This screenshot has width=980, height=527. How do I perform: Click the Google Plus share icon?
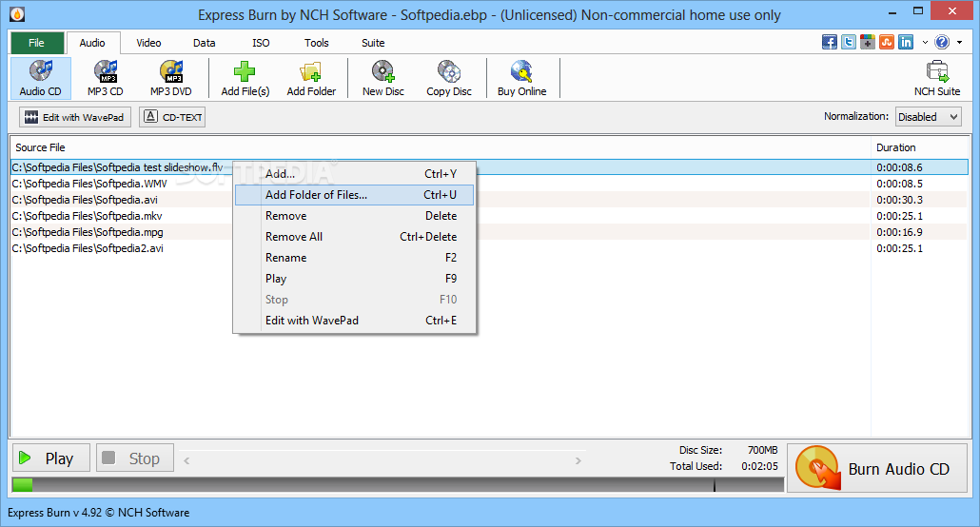pos(868,43)
